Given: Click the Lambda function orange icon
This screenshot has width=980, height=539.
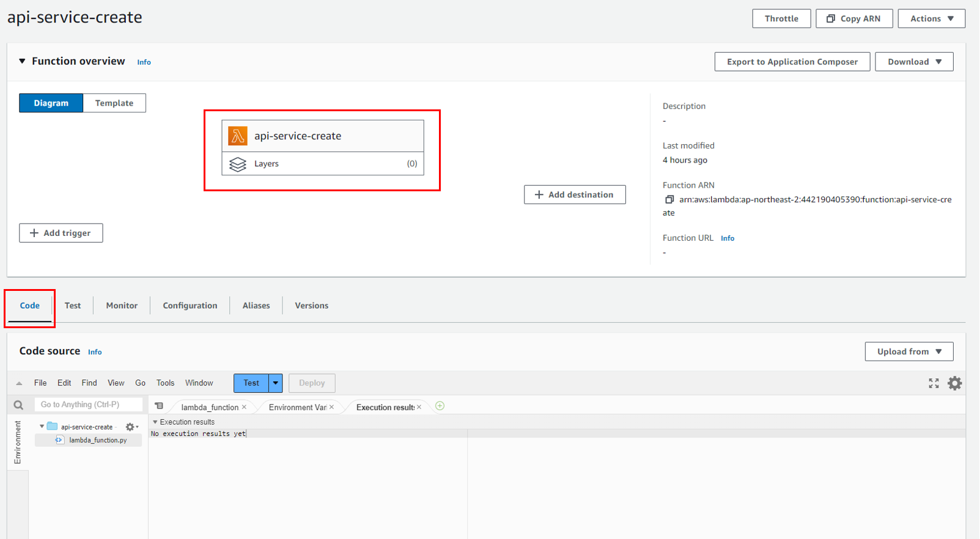Looking at the screenshot, I should [238, 136].
